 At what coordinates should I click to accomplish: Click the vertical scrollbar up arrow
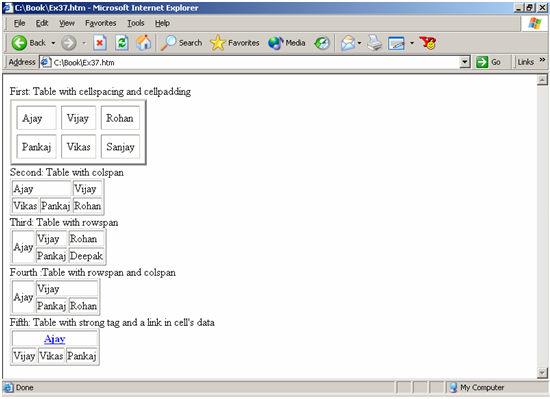tap(542, 80)
